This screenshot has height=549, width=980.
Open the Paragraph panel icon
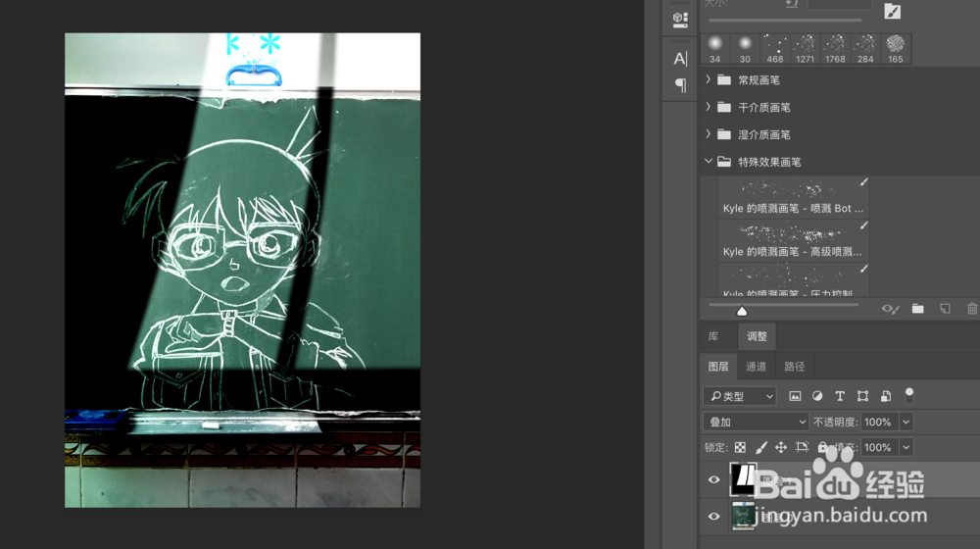[681, 84]
